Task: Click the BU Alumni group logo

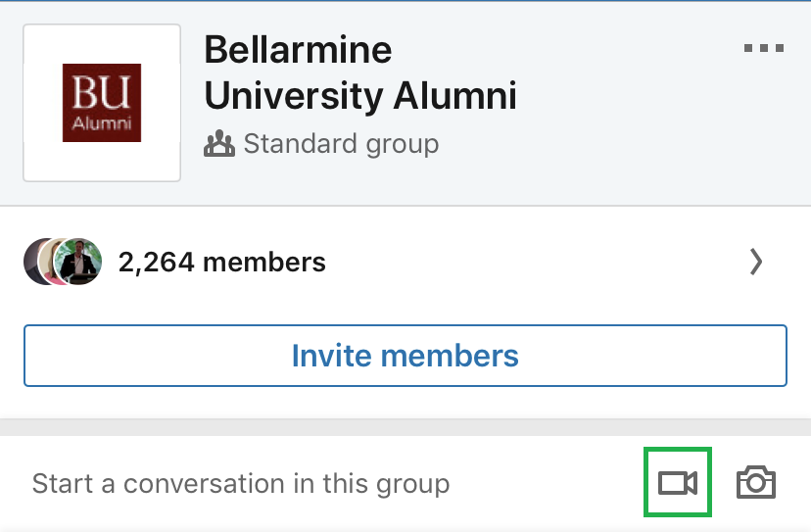Action: click(102, 103)
